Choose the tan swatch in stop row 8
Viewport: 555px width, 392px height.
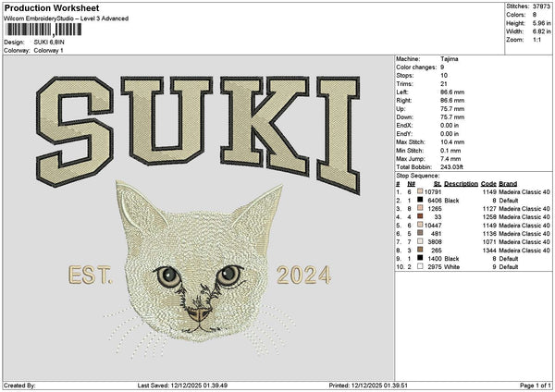pos(420,250)
